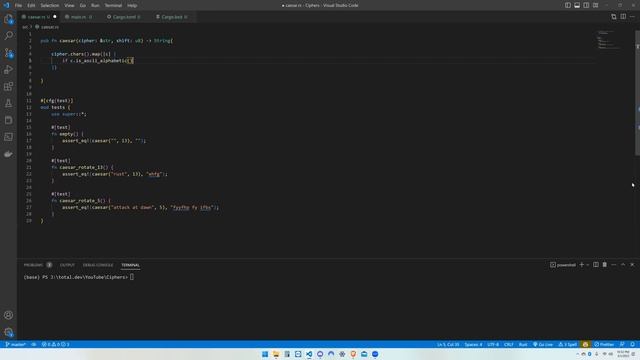
Task: Split the terminal panel
Action: (596, 265)
